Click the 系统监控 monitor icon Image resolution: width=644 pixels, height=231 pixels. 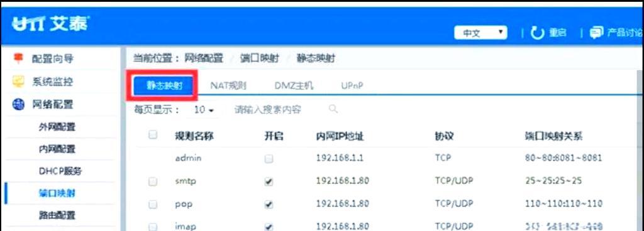(x=18, y=82)
